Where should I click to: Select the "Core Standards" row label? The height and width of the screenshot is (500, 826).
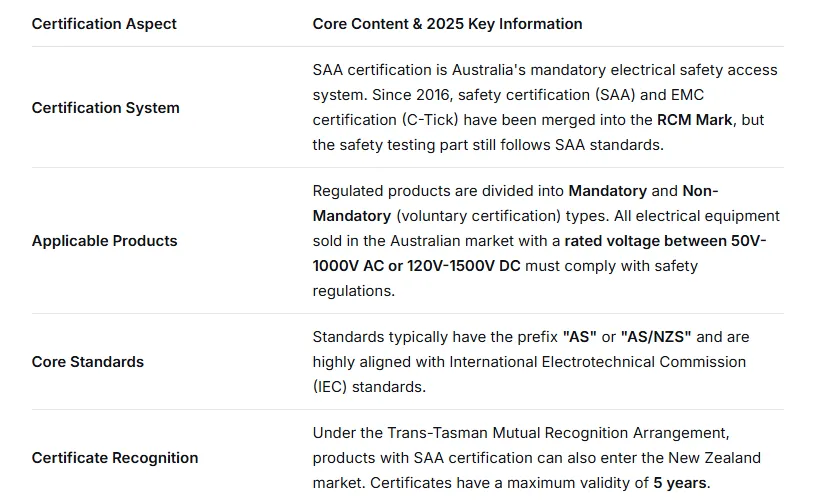(88, 361)
